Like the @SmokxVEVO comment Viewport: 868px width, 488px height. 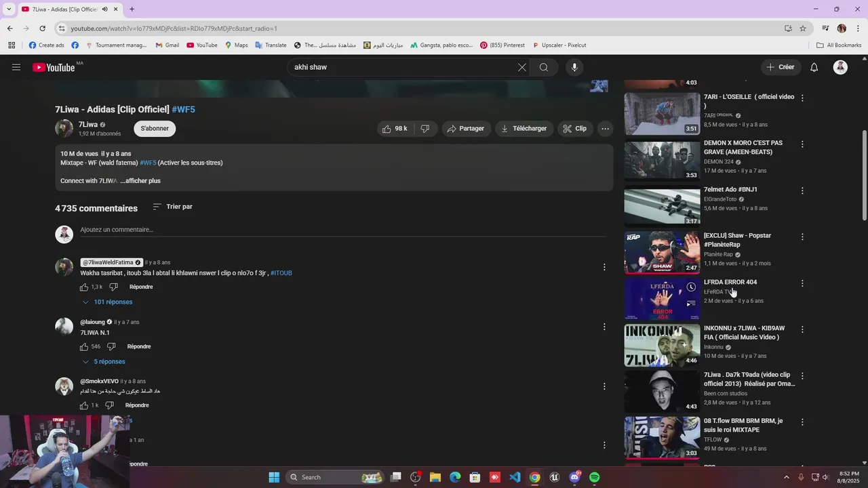point(84,405)
